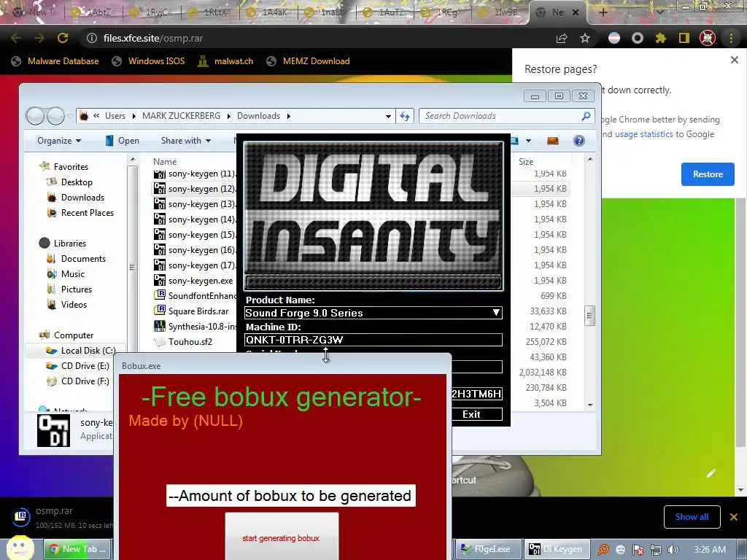Click the Machine ID field in keygen
The height and width of the screenshot is (560, 747).
(x=373, y=340)
